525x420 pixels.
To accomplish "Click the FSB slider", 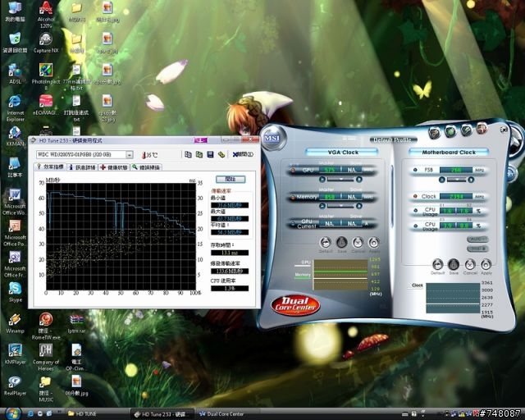I will point(456,180).
